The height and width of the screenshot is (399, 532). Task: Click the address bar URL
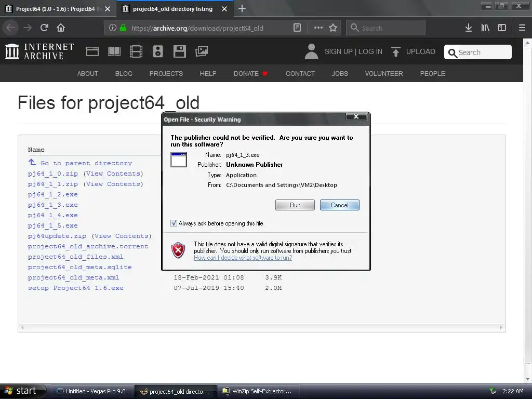click(x=197, y=28)
